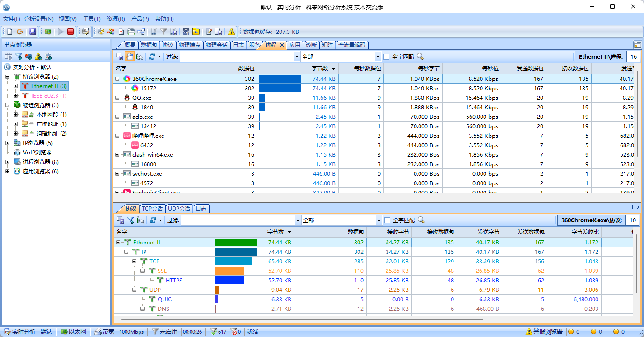Click the orange reload icon next to new document

pyautogui.click(x=19, y=32)
